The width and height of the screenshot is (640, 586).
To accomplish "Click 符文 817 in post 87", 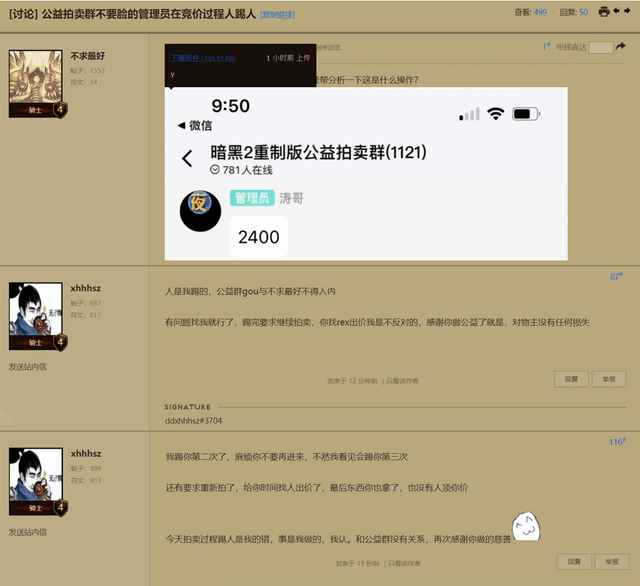I will pyautogui.click(x=95, y=315).
